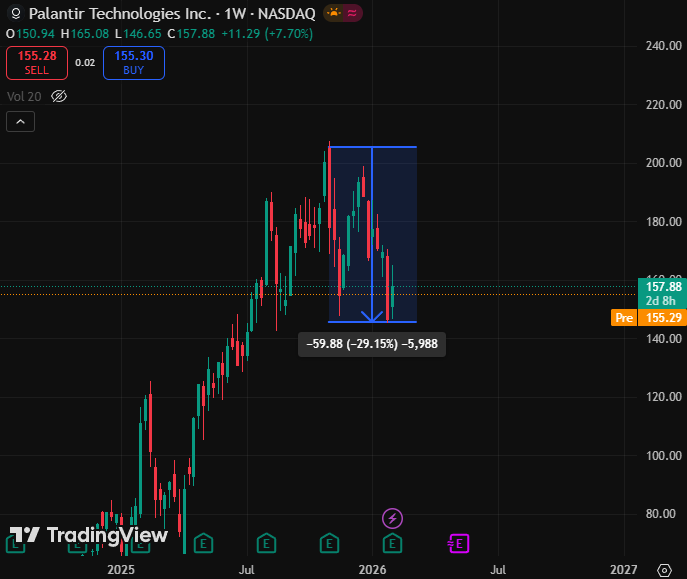The image size is (687, 579).
Task: Click the 2025 time axis label
Action: pos(121,570)
